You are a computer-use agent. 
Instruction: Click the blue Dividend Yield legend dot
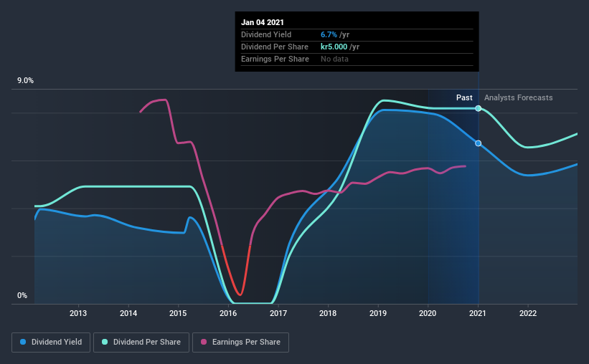[x=23, y=342]
